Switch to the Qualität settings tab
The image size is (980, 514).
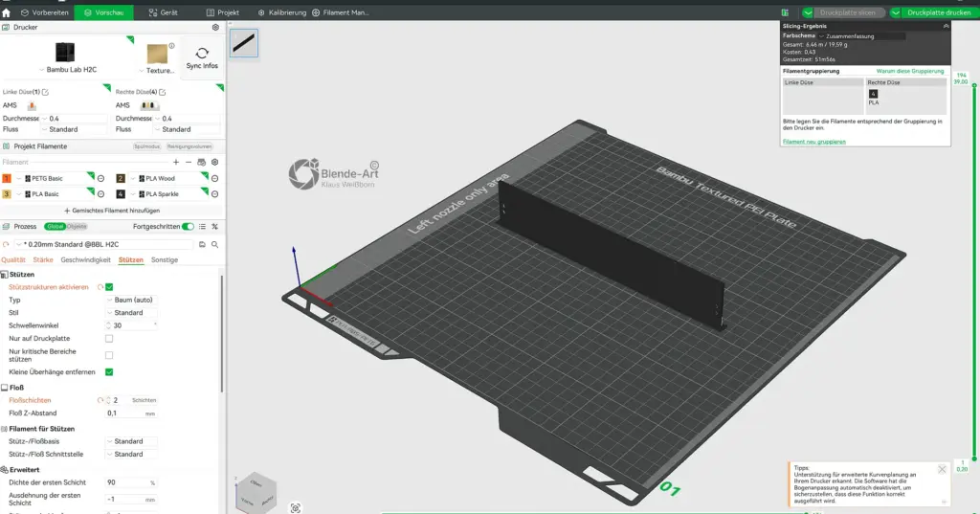coord(13,260)
